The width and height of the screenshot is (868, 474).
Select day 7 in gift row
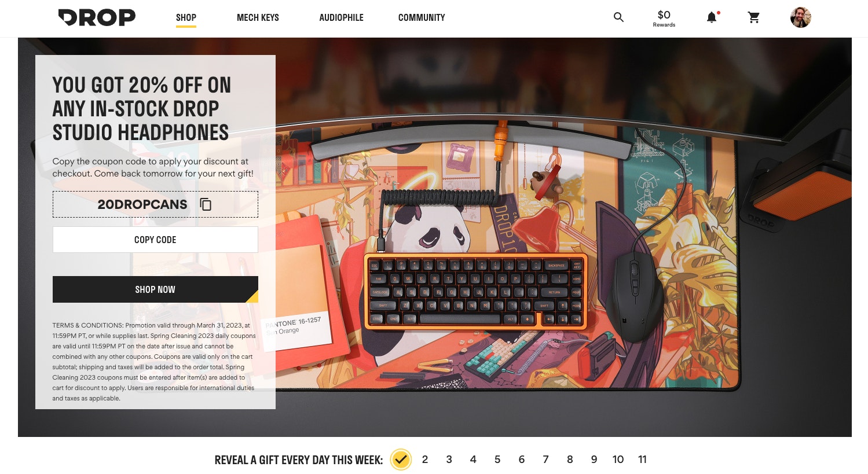(x=545, y=460)
